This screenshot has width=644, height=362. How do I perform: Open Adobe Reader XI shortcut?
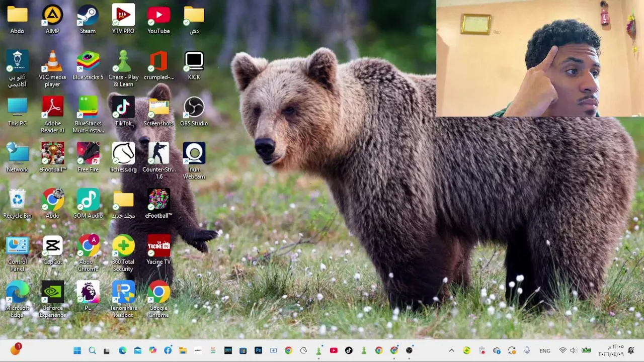pyautogui.click(x=52, y=115)
